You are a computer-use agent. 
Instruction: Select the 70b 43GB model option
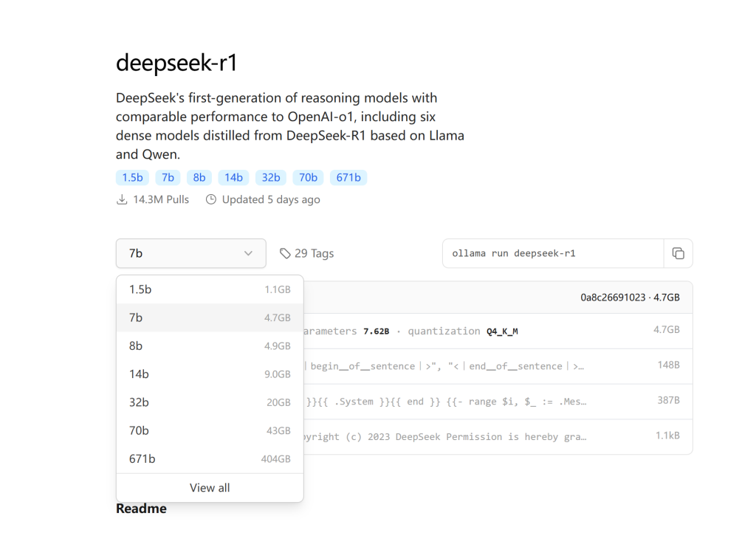tap(210, 430)
